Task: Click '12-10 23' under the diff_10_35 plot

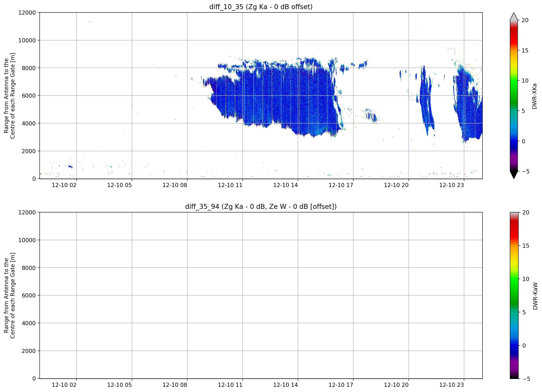Action: click(x=452, y=185)
